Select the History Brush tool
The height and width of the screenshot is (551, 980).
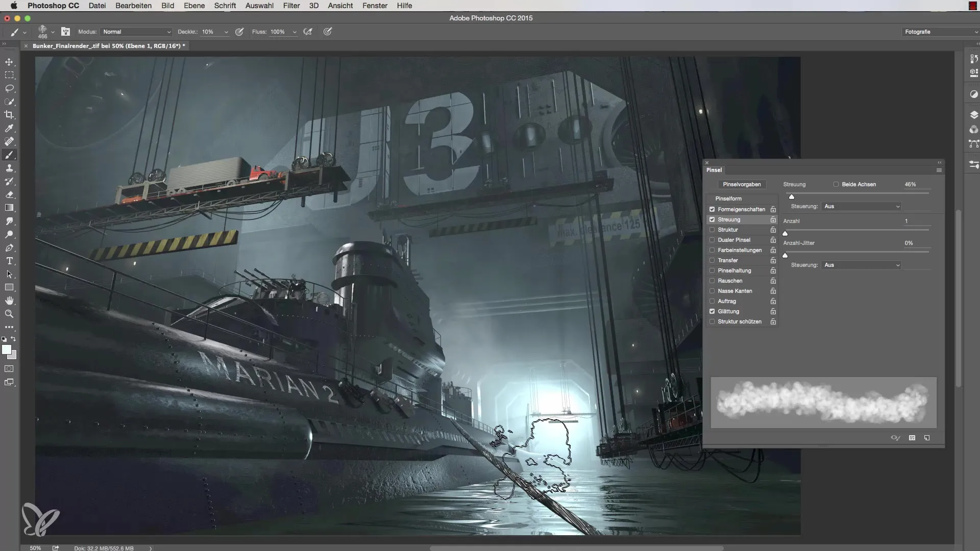[x=9, y=182]
